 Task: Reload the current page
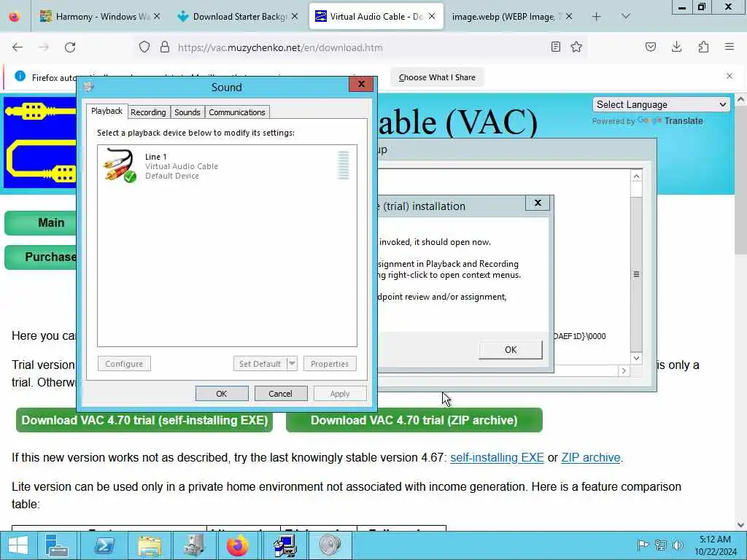[x=70, y=47]
